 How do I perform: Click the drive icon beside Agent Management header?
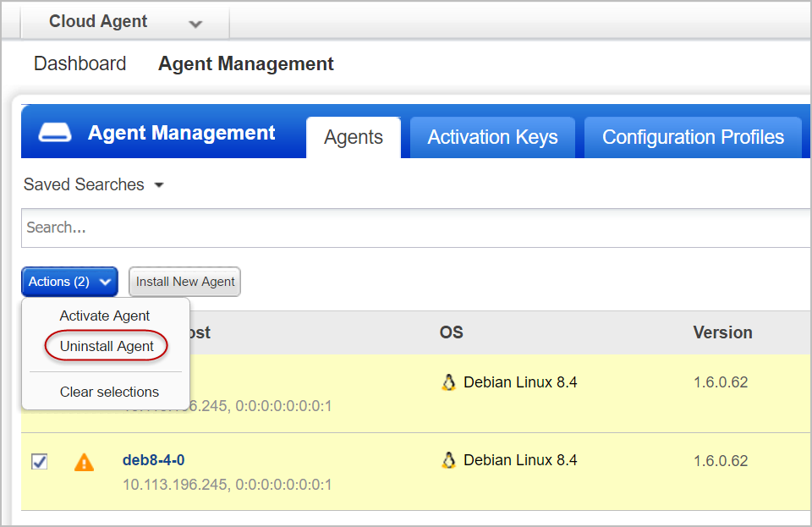(54, 131)
